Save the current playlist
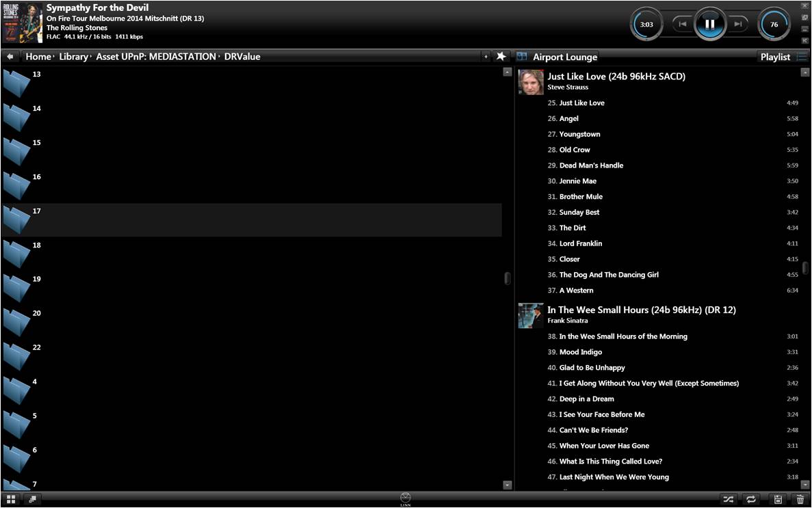This screenshot has width=812, height=508. click(x=778, y=500)
